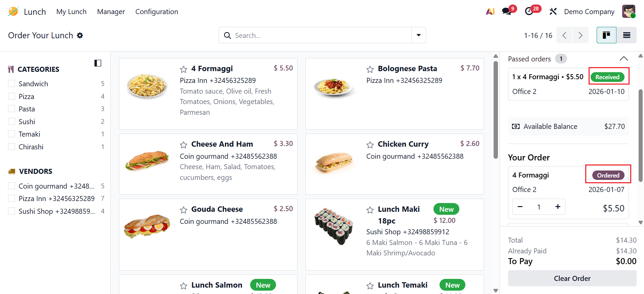Click the Clear Order button
This screenshot has width=644, height=294.
point(572,278)
